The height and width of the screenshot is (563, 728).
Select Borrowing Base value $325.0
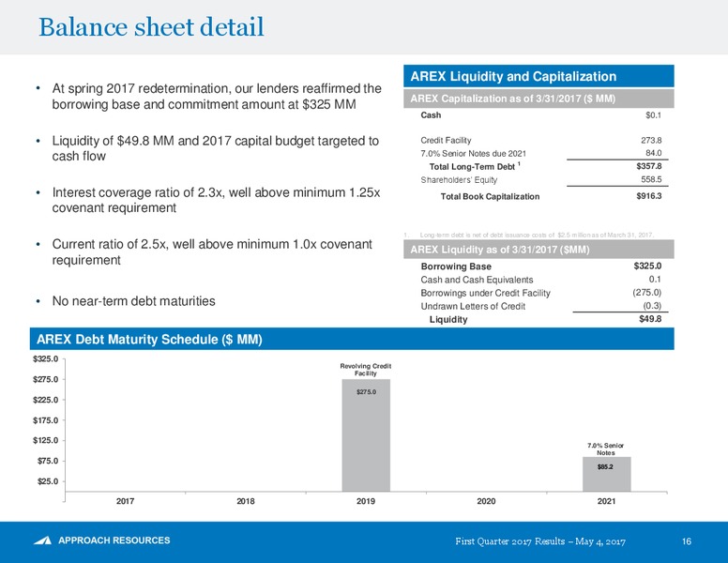[647, 266]
